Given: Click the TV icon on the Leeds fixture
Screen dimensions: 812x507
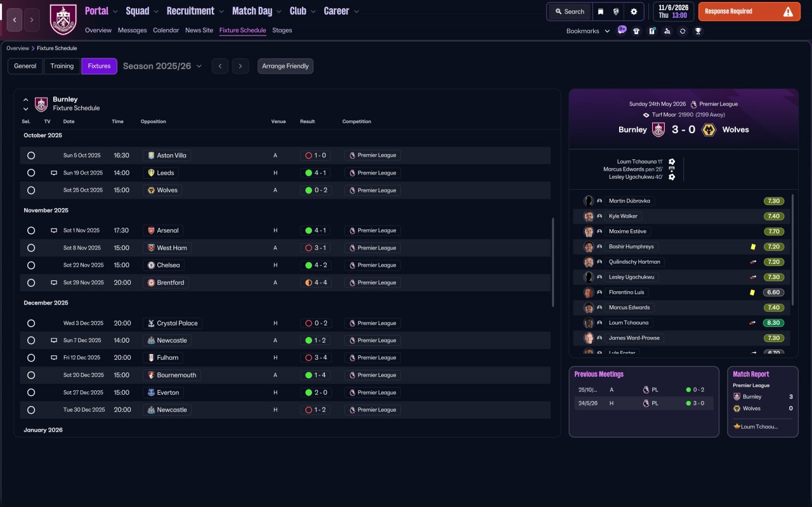Looking at the screenshot, I should coord(54,173).
